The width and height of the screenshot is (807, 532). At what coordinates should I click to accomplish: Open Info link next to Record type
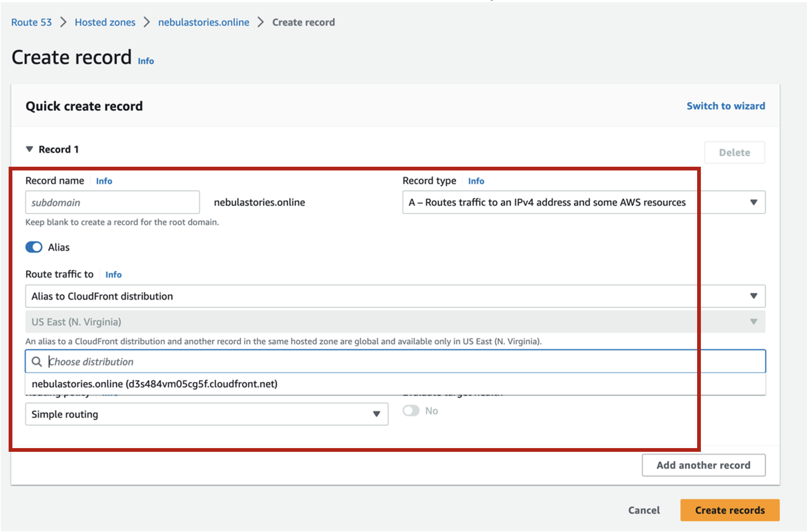point(476,181)
